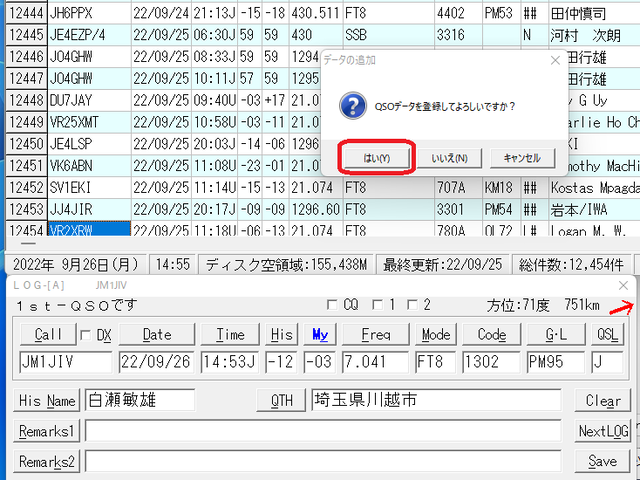
Task: Click キャンセル in the dialog
Action: pos(522,158)
